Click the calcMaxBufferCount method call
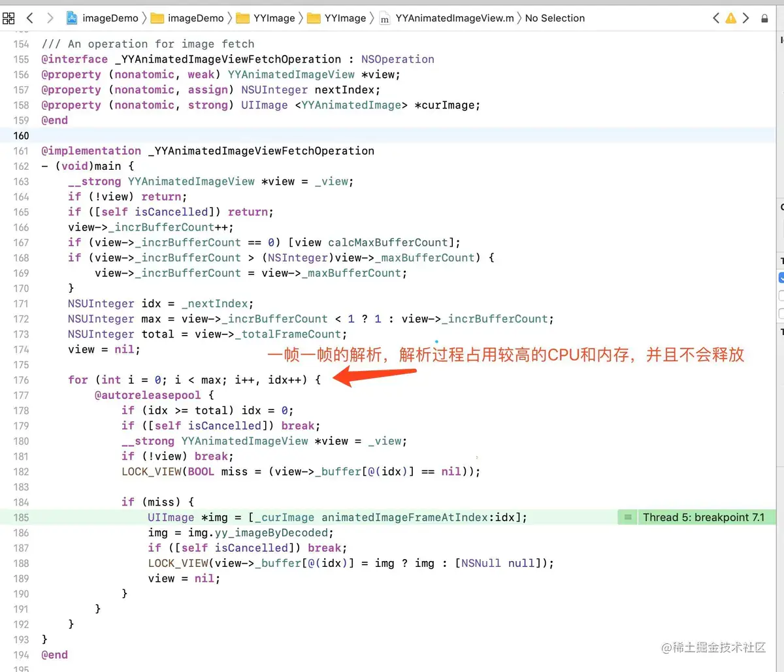Image resolution: width=784 pixels, height=672 pixels. point(387,243)
